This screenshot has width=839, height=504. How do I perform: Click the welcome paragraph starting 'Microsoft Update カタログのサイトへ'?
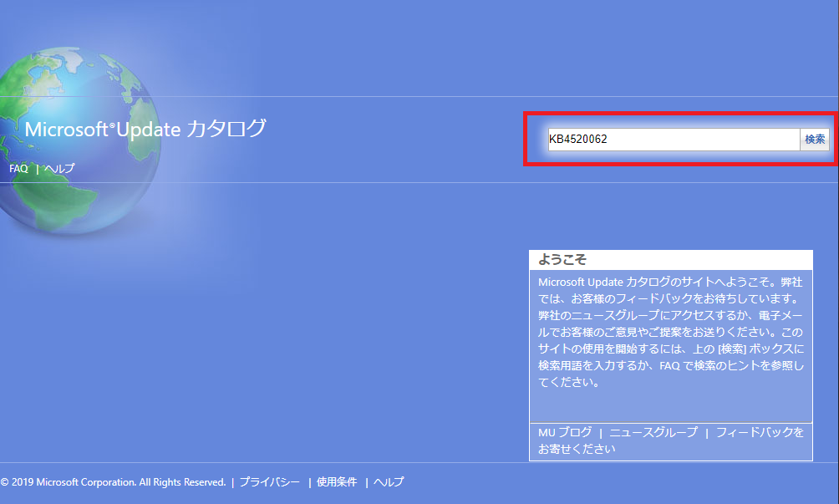click(x=671, y=332)
